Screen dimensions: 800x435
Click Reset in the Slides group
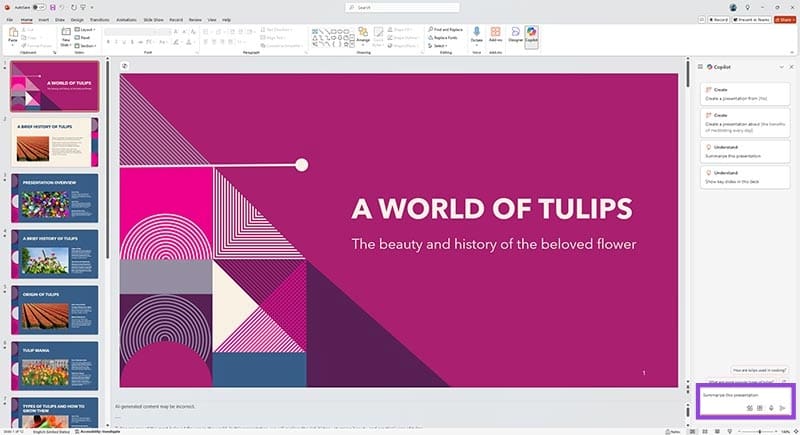[x=83, y=38]
